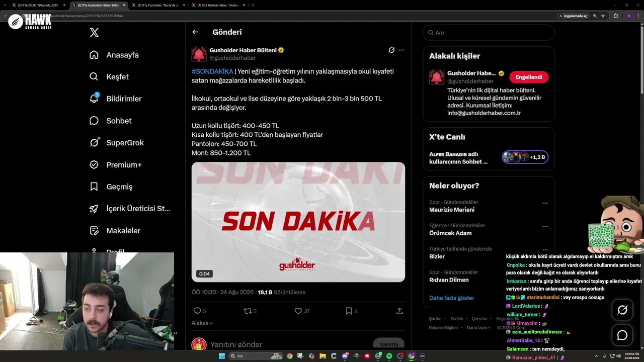Open Spotify from the taskbar
This screenshot has width=644, height=362.
(389, 356)
